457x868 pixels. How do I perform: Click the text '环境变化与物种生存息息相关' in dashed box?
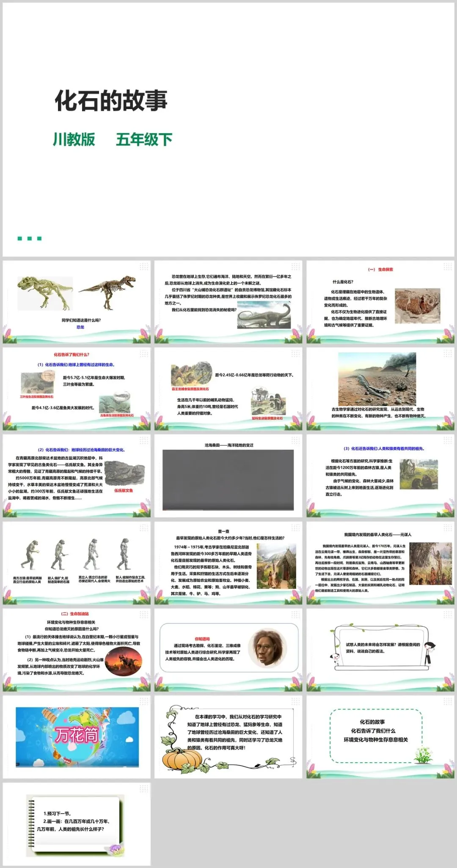point(376,739)
